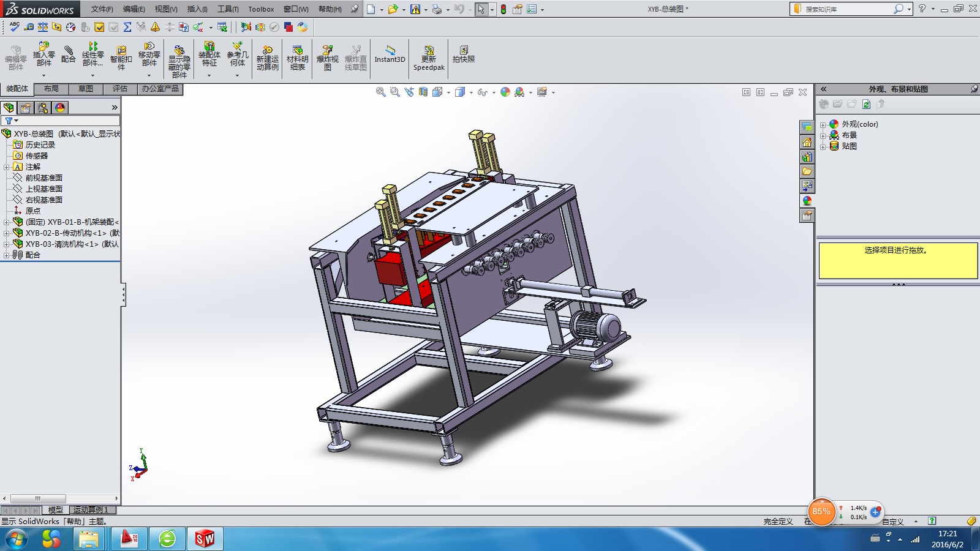
Task: Expand 贴图 node in appearance tree
Action: coord(823,146)
